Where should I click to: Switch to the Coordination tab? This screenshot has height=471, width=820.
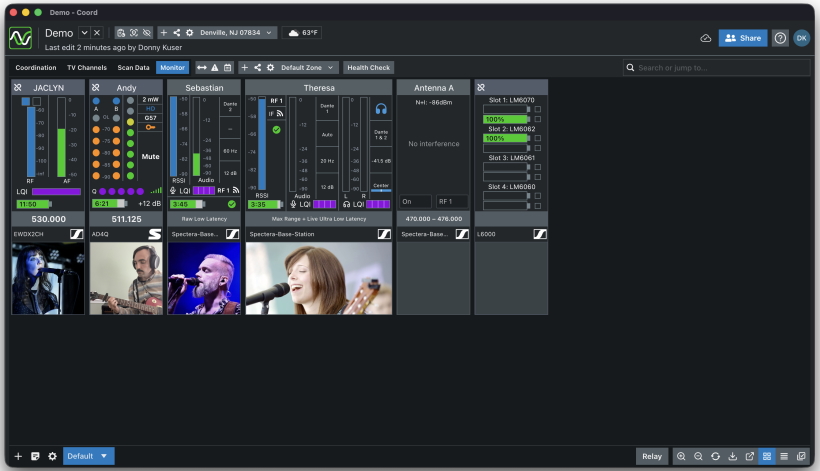tap(36, 67)
